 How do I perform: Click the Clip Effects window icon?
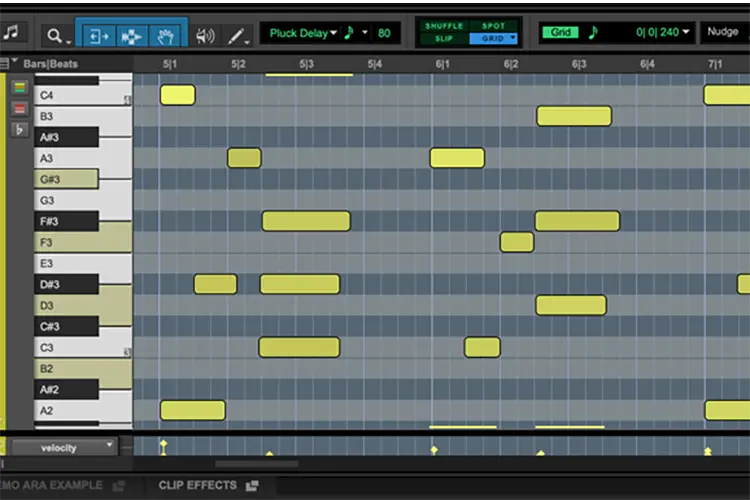(x=252, y=486)
